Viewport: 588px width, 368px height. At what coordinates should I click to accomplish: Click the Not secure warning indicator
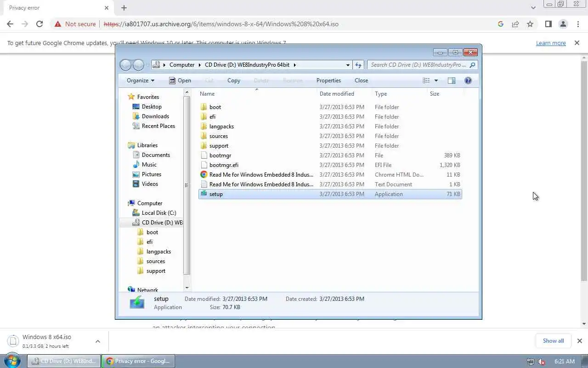[x=74, y=24]
